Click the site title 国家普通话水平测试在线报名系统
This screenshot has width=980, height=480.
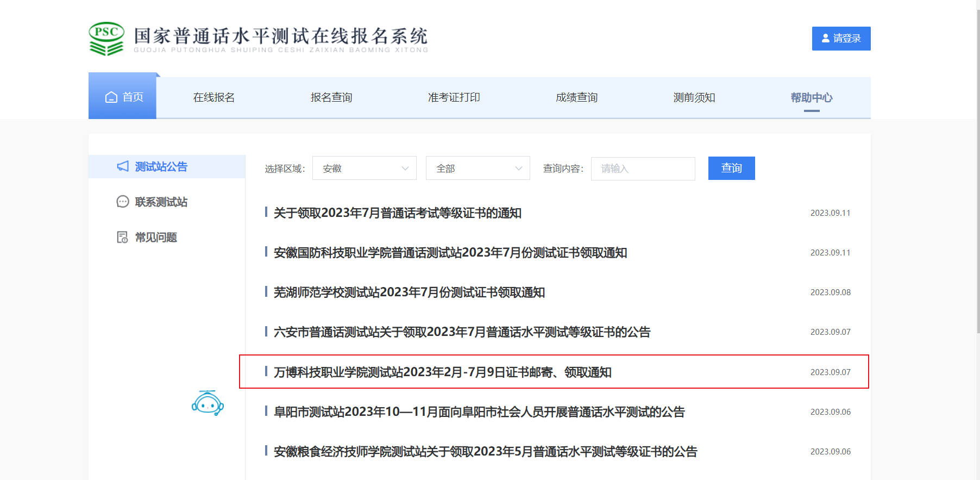(281, 36)
